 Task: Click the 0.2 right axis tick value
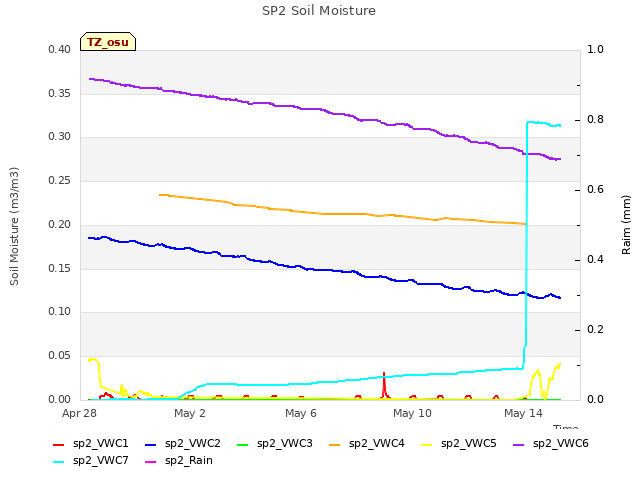pos(595,330)
